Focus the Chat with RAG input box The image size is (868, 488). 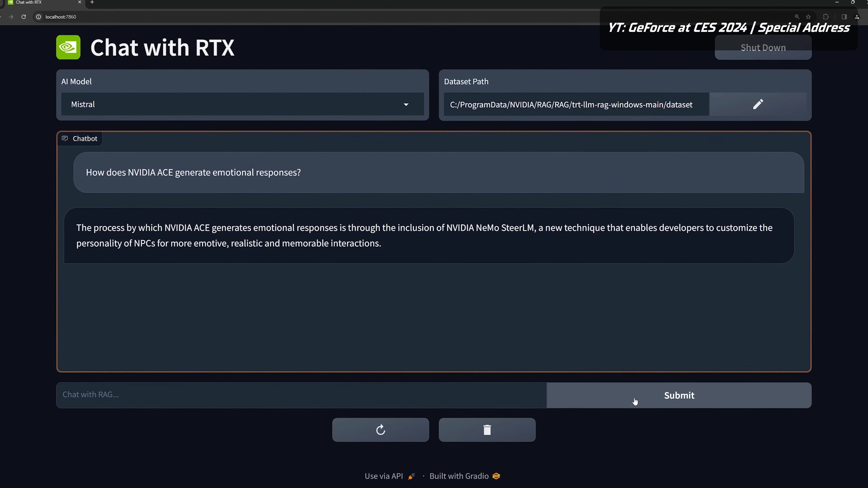click(x=301, y=395)
